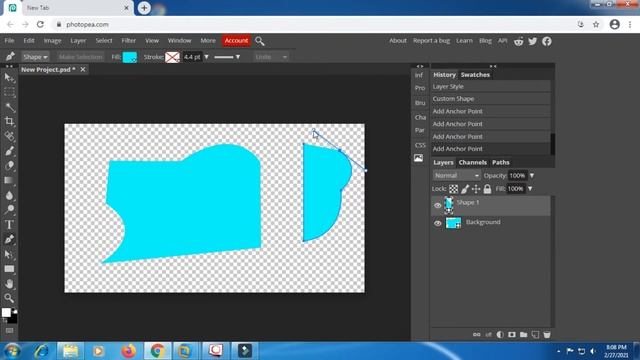This screenshot has height=360, width=640.
Task: Open the File menu
Action: click(9, 41)
